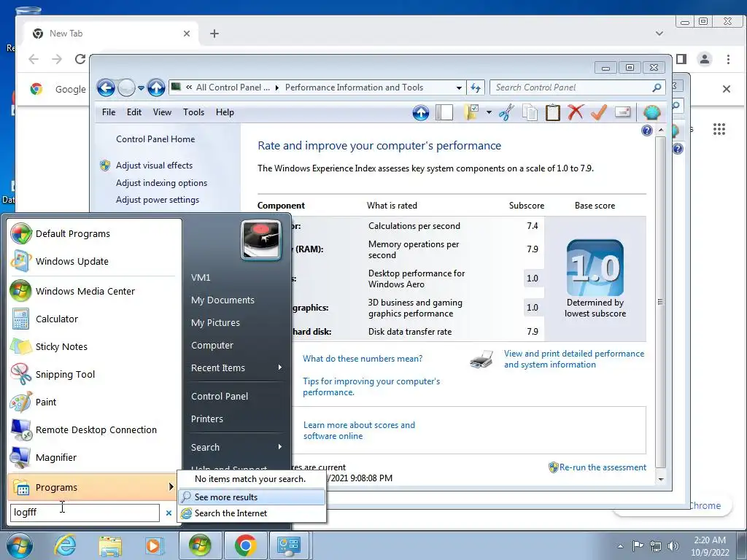Click View and print detailed performance link

click(573, 359)
